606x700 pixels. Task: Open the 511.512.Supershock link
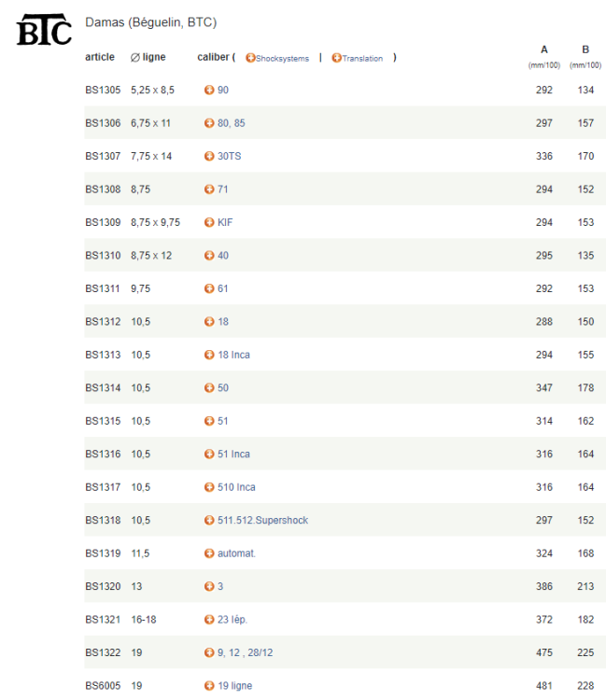pyautogui.click(x=262, y=520)
